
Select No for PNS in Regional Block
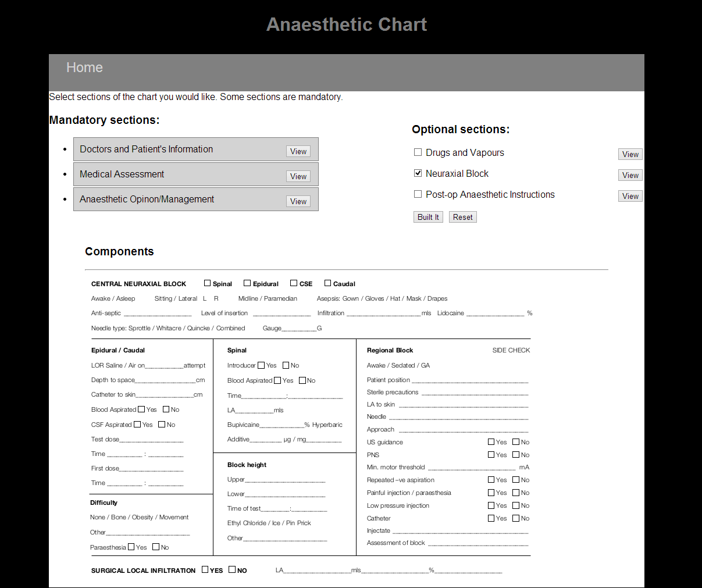515,454
